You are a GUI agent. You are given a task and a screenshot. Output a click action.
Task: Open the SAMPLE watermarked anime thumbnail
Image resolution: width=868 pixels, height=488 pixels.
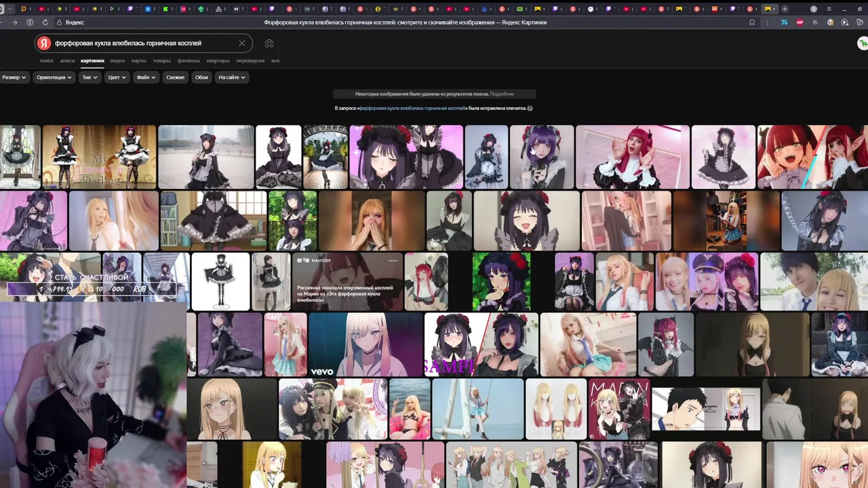pyautogui.click(x=481, y=344)
